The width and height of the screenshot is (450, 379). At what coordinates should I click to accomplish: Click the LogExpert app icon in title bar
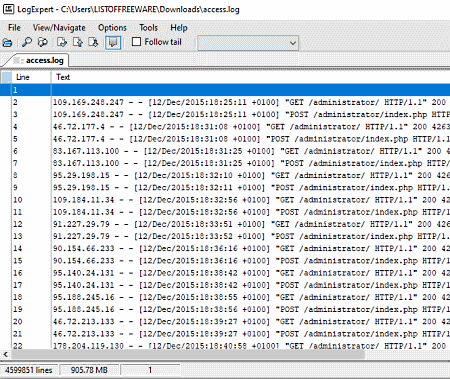coord(8,9)
